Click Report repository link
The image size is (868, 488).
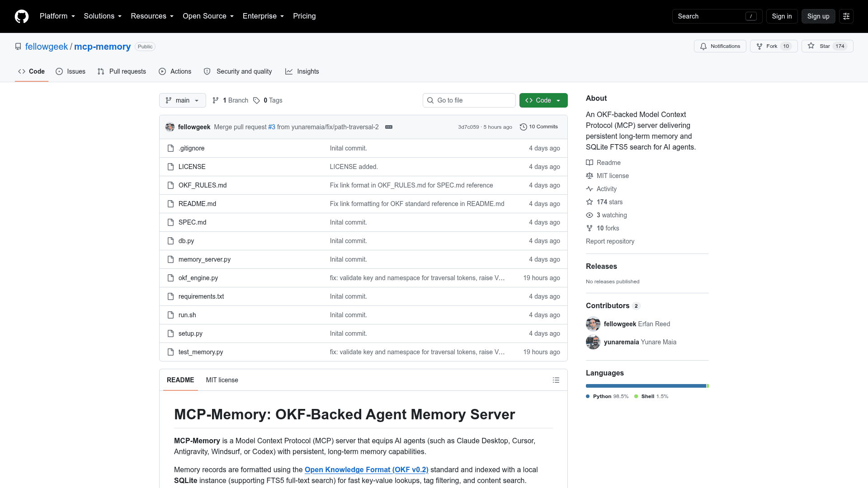(610, 241)
